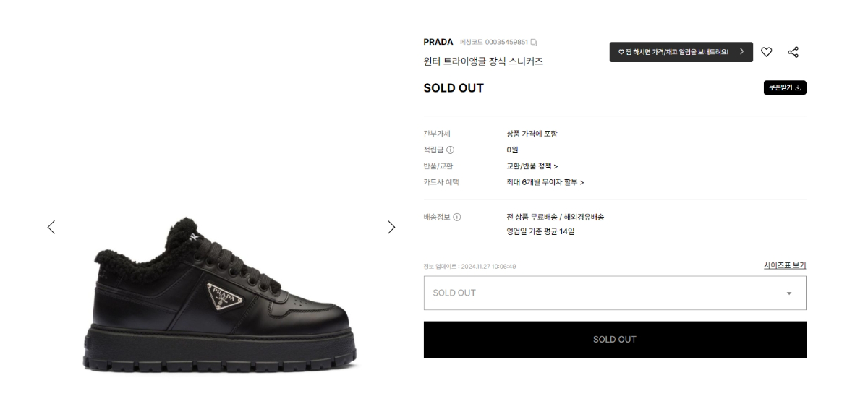Image resolution: width=868 pixels, height=404 pixels.
Task: Show previous product image with left arrow
Action: click(51, 227)
